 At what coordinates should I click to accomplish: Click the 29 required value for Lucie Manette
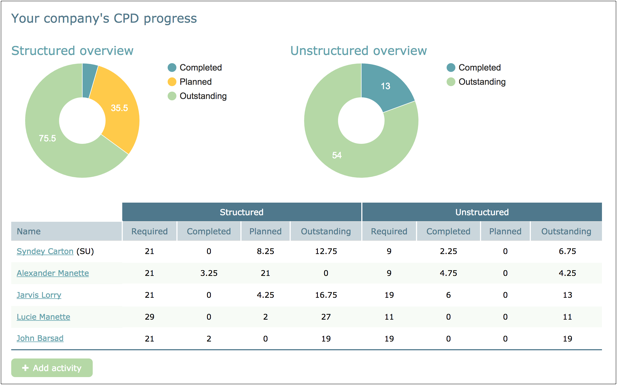tap(150, 317)
